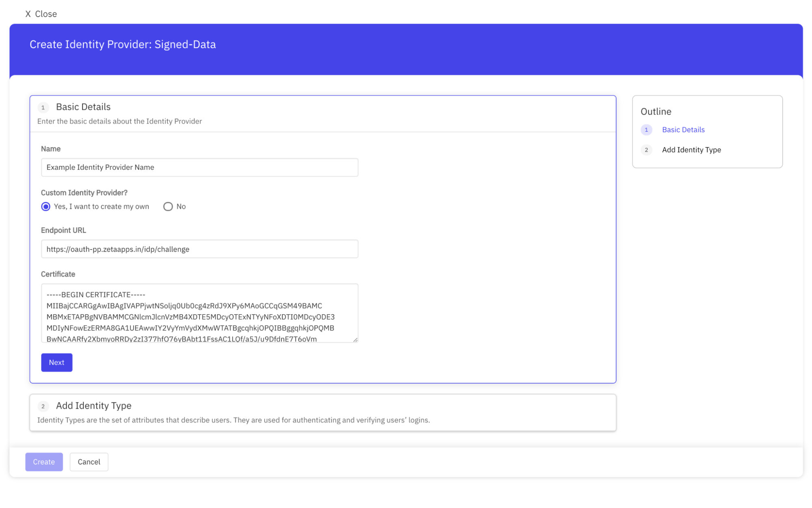The width and height of the screenshot is (812, 508).
Task: Click inside the Name field
Action: pos(199,167)
